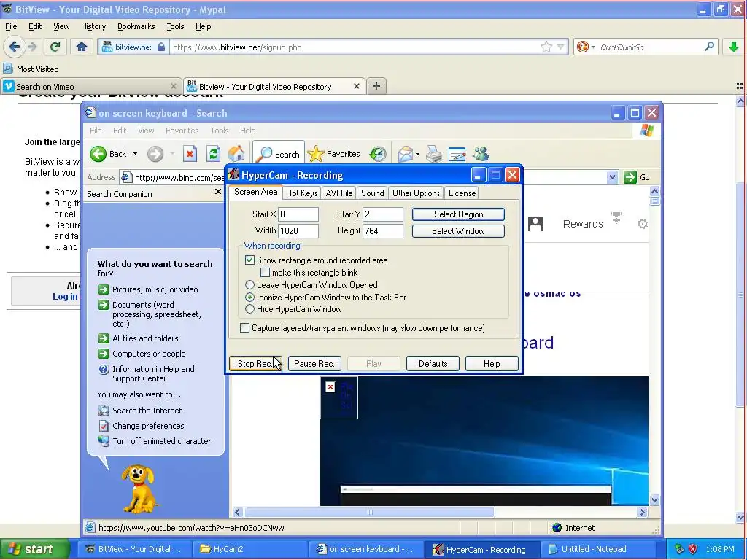This screenshot has width=747, height=560.
Task: Go to Internet Explorer home page
Action: (236, 154)
